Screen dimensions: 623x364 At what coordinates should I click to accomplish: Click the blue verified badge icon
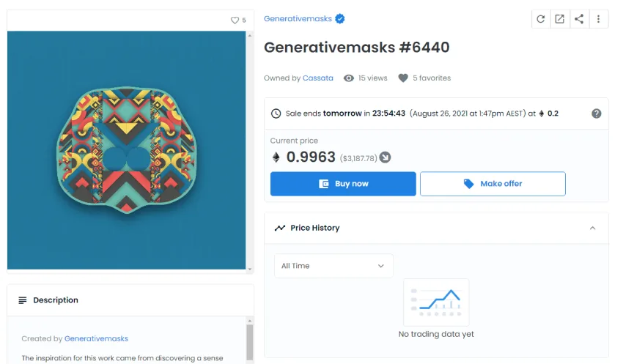coord(341,19)
